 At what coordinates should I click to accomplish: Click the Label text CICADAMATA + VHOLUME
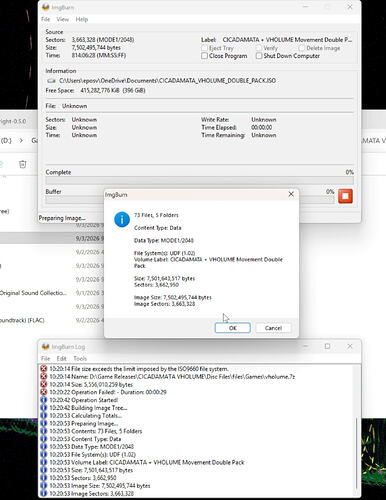287,40
